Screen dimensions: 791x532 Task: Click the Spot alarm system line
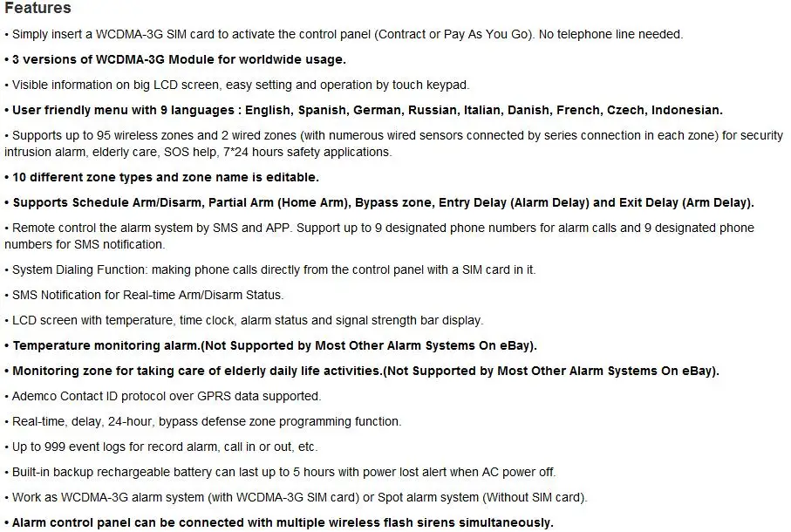click(x=296, y=497)
